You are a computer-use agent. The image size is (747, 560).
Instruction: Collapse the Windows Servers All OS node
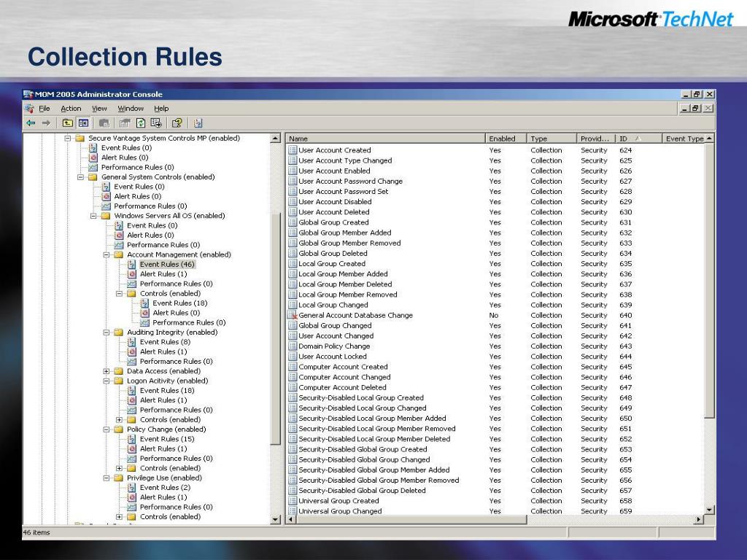coord(93,216)
